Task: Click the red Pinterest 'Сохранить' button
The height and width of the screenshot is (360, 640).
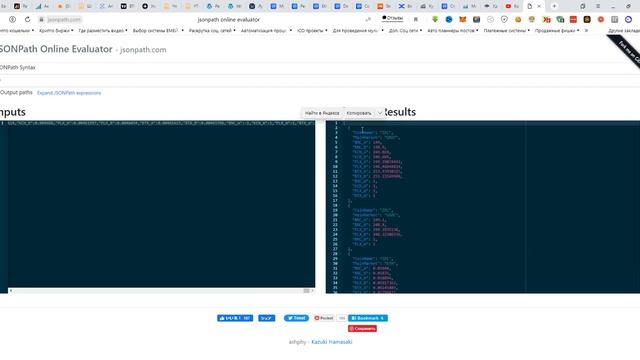Action: pos(362,329)
